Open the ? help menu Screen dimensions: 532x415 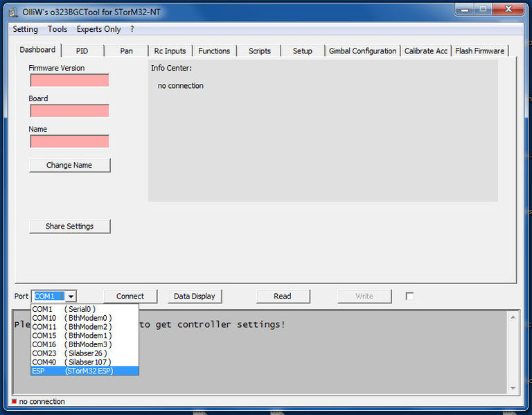pos(132,29)
